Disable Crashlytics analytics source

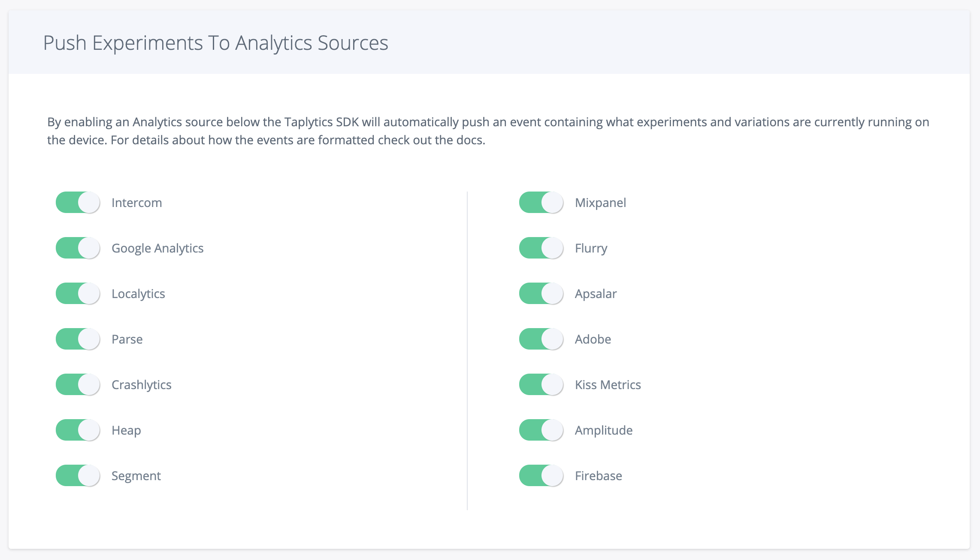(x=78, y=385)
